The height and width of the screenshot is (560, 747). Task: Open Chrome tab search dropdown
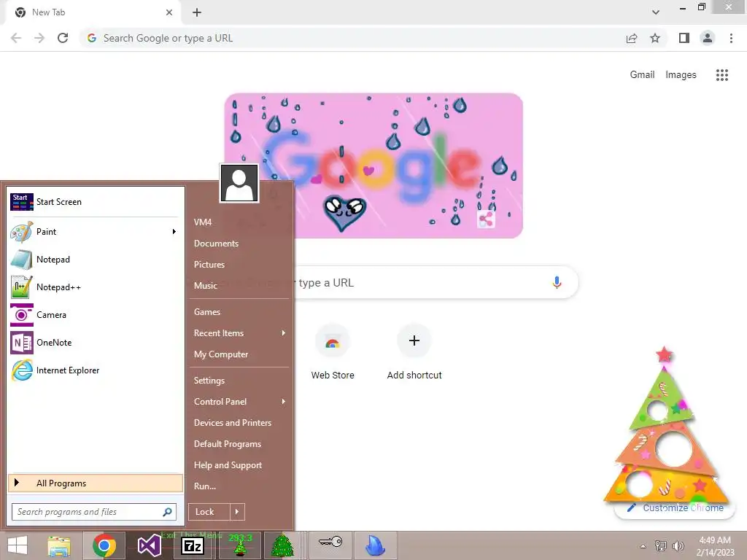[x=656, y=12]
